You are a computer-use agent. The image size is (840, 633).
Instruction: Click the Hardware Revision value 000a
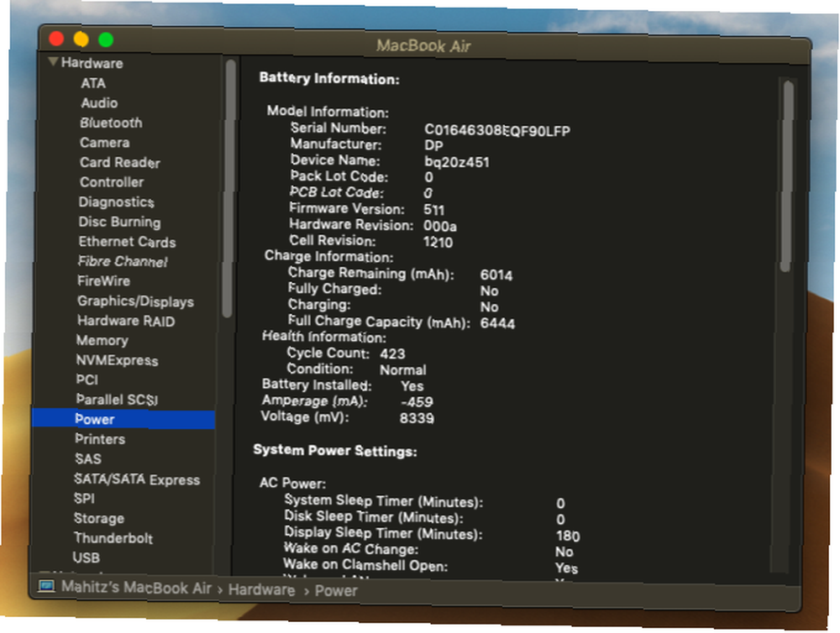[x=440, y=226]
